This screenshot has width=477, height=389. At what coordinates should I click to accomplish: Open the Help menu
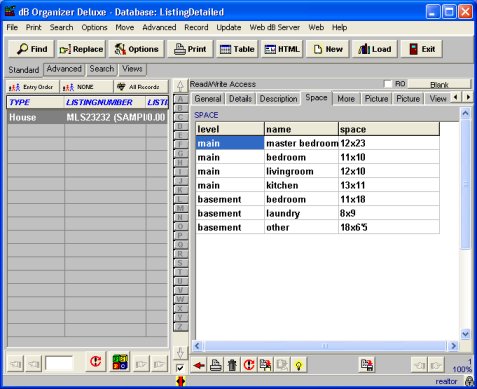coord(339,28)
